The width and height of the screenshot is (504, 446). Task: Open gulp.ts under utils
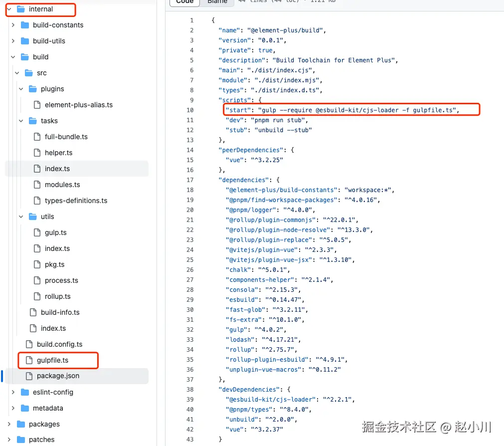[56, 232]
